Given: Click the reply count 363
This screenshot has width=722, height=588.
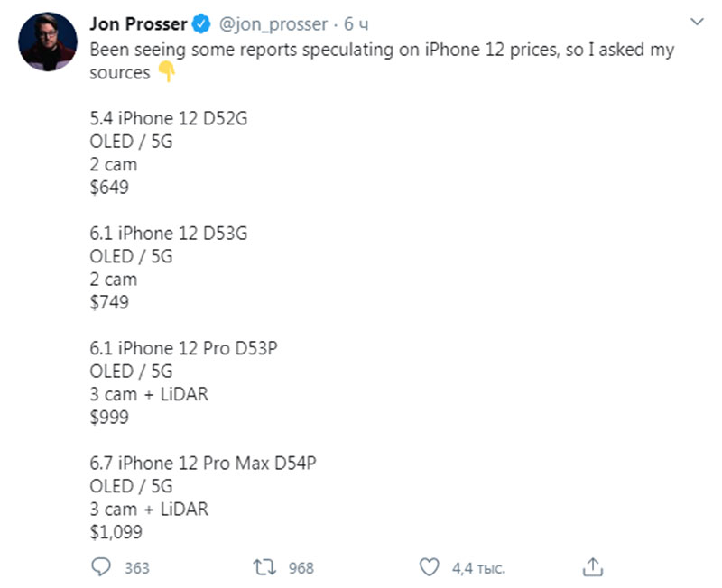Looking at the screenshot, I should [x=137, y=568].
